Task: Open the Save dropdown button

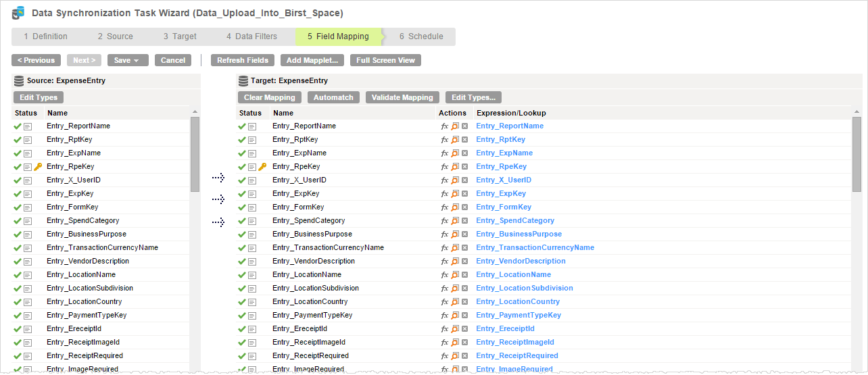Action: tap(128, 60)
